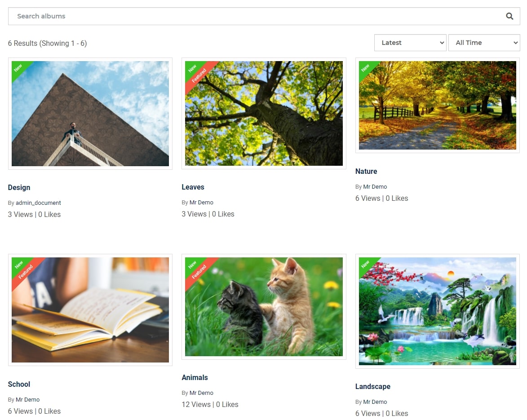Screen dimensions: 527x420
Task: Click the Animals album title
Action: pyautogui.click(x=195, y=378)
